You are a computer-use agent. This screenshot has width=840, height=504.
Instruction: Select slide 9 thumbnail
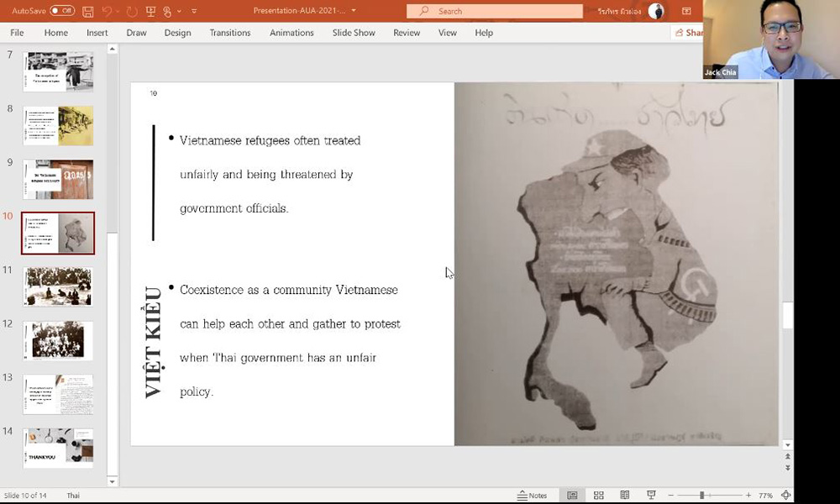pyautogui.click(x=59, y=180)
